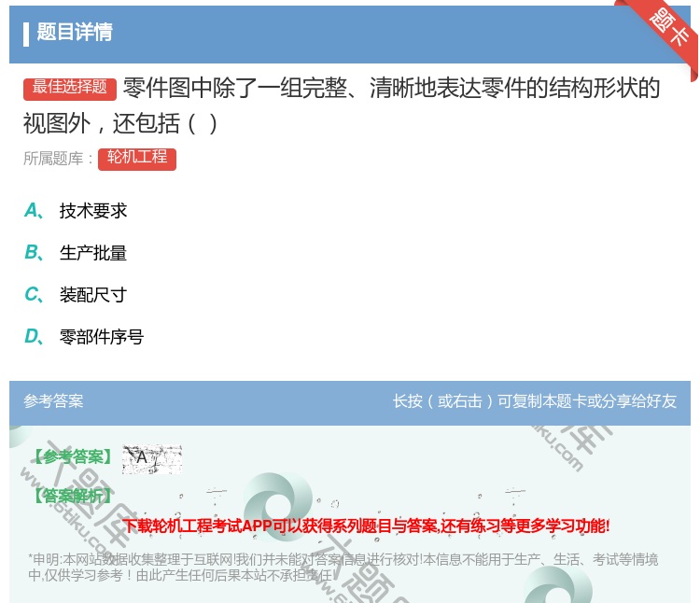Click the 最佳选择题 question type badge
The image size is (700, 603).
[x=70, y=88]
